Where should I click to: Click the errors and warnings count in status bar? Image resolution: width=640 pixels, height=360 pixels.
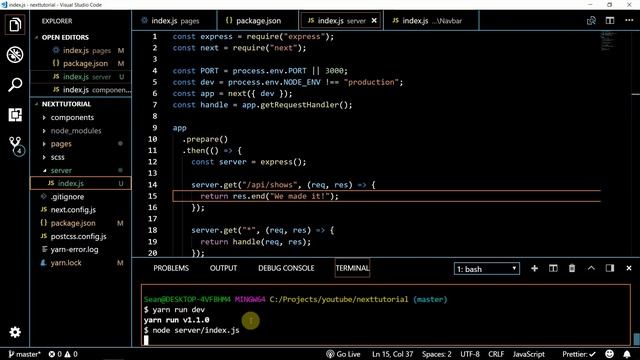(63, 354)
